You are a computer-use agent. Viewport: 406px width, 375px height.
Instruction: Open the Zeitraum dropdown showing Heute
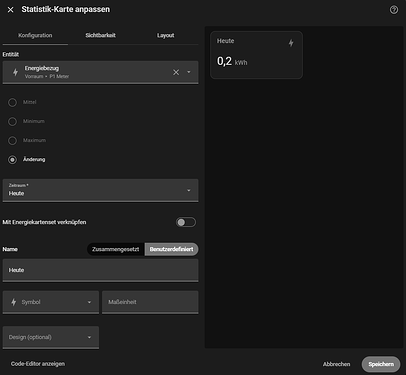pyautogui.click(x=100, y=190)
